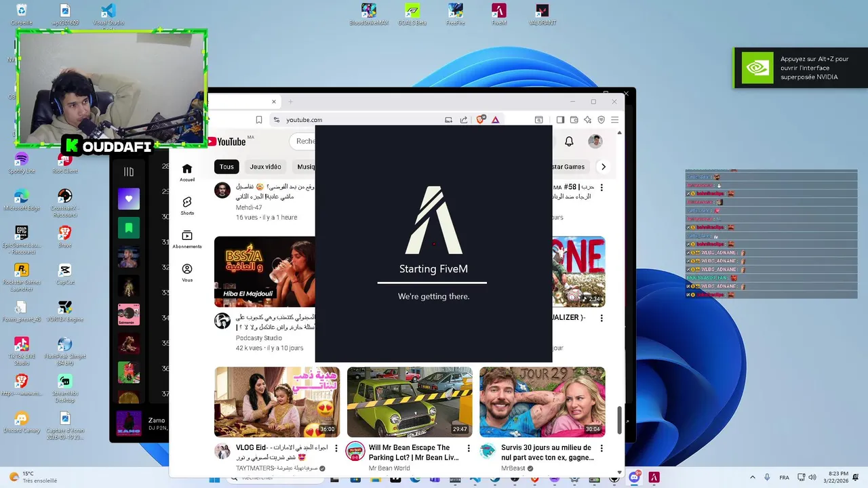Open the Brave hamburger main menu

[614, 120]
